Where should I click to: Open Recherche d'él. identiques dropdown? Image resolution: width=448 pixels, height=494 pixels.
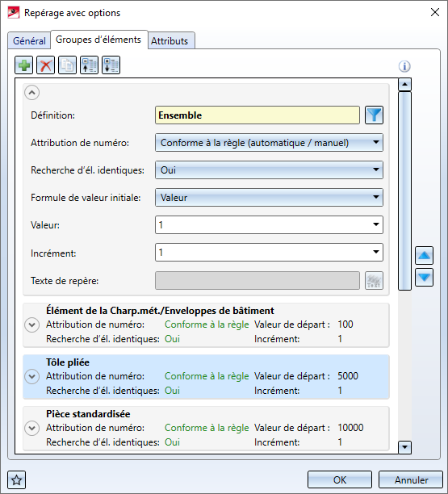click(x=269, y=170)
